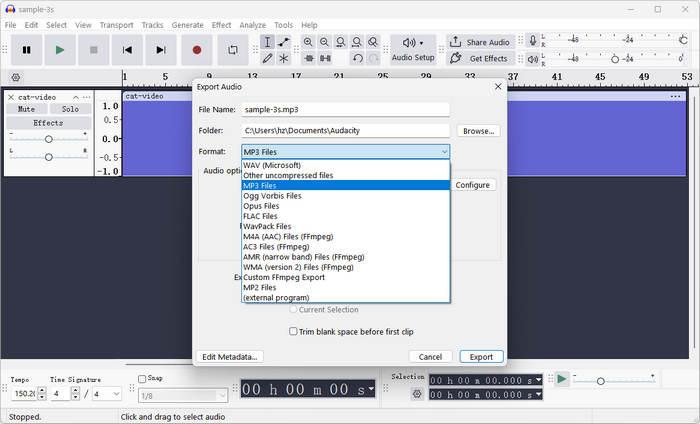Select the Selection (I-beam) tool

coord(267,42)
